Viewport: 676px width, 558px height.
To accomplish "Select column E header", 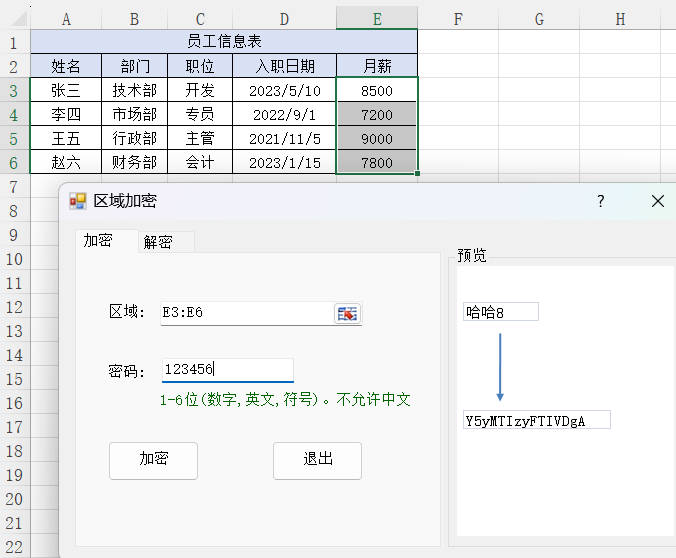I will 376,18.
